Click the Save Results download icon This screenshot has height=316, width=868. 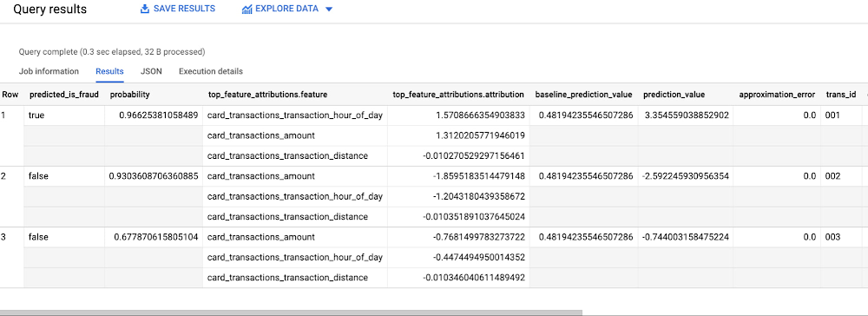click(x=145, y=9)
